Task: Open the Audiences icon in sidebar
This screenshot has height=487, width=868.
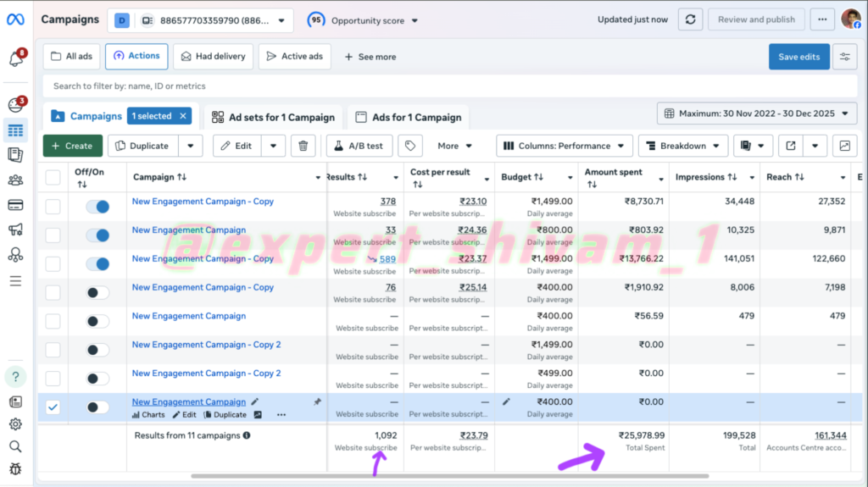Action: pyautogui.click(x=15, y=180)
